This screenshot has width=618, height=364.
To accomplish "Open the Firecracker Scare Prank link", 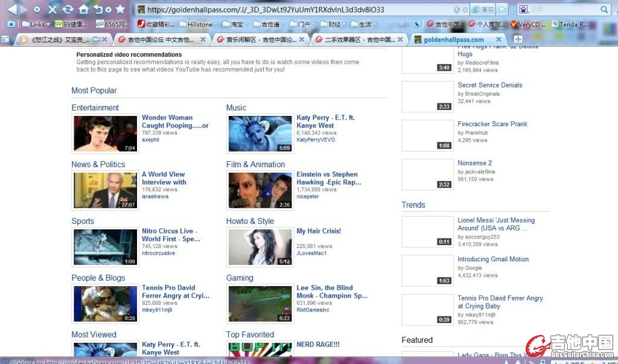I will [x=492, y=124].
